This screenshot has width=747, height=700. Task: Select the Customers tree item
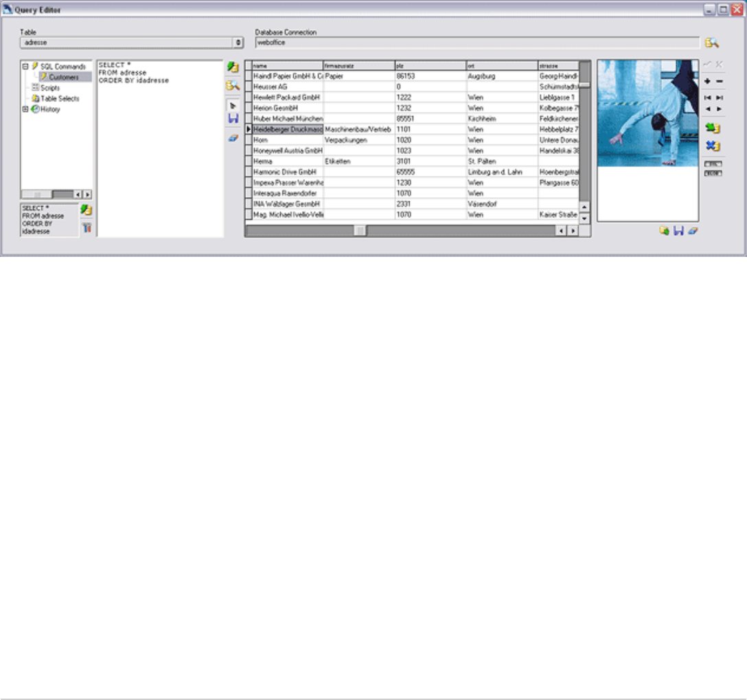point(64,77)
